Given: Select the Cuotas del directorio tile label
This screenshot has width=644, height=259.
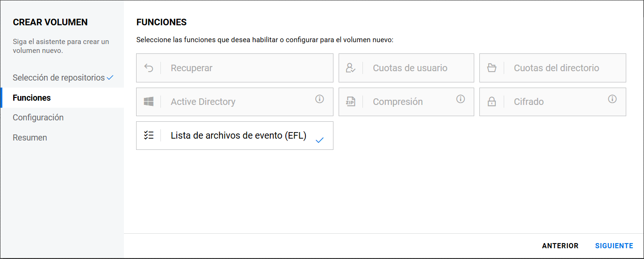Looking at the screenshot, I should (556, 68).
